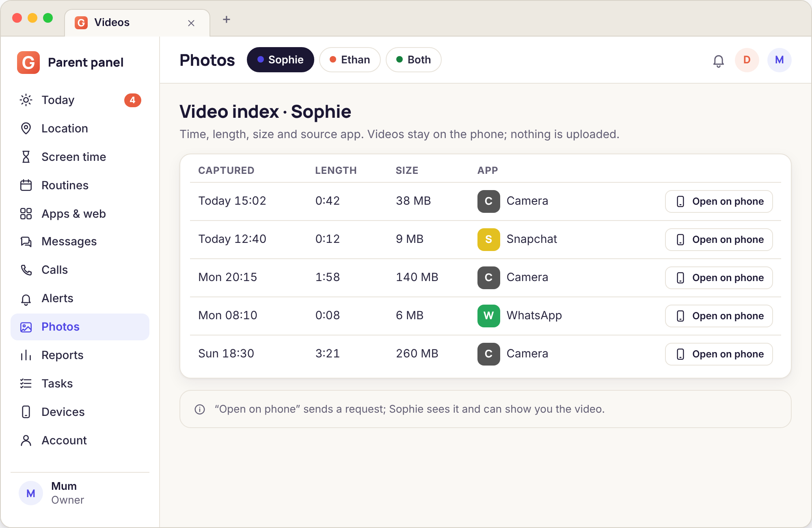Click the M avatar in top header
Image resolution: width=812 pixels, height=528 pixels.
coord(780,60)
